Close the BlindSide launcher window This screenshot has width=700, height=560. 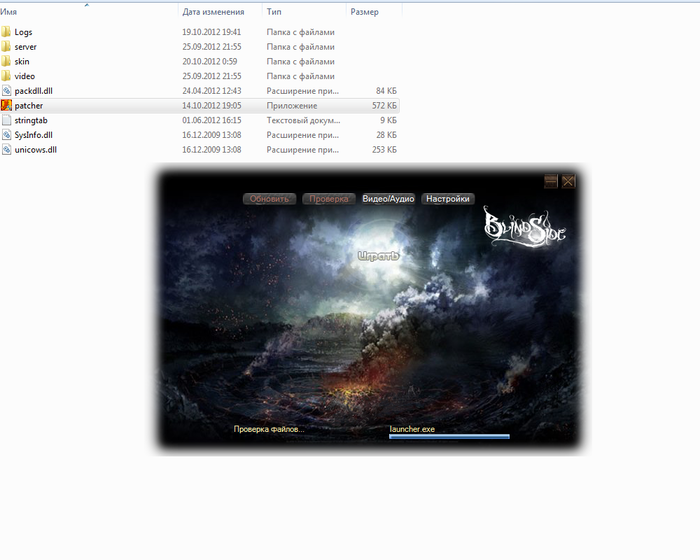coord(568,181)
